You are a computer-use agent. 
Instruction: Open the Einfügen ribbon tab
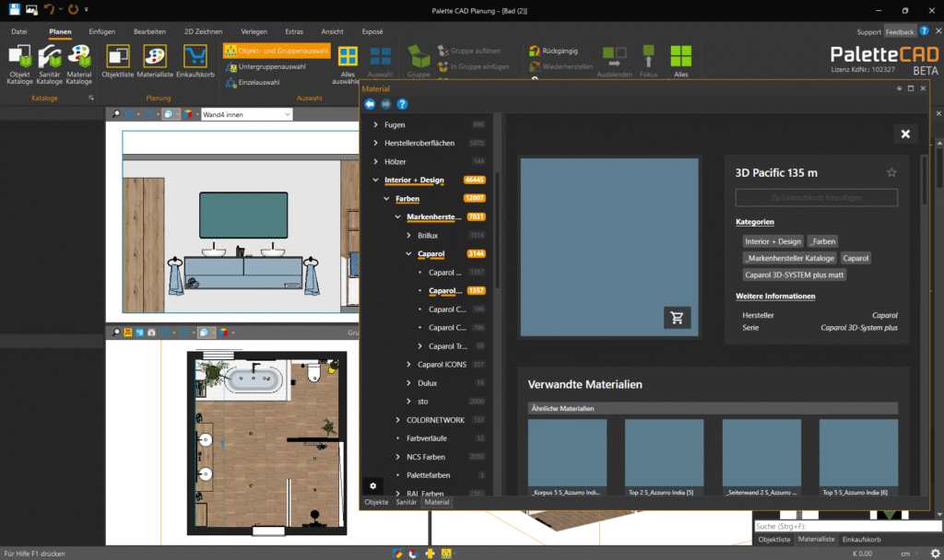101,31
